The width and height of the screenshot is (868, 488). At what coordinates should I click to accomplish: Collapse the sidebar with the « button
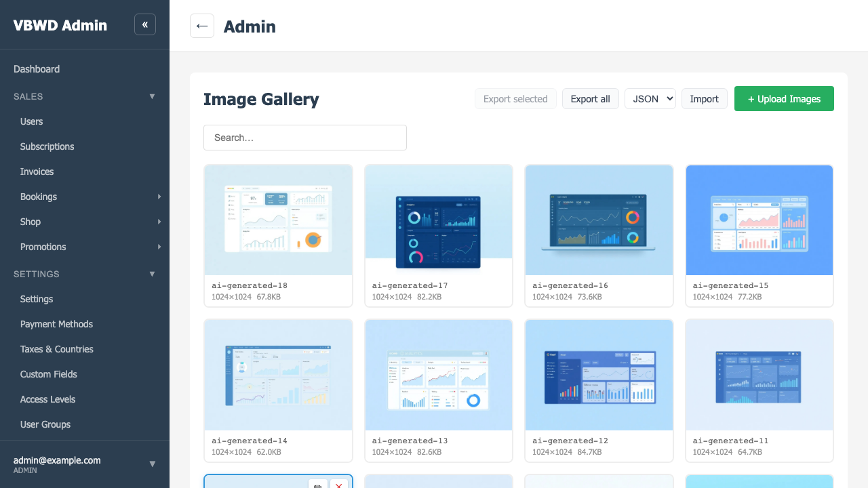click(145, 24)
